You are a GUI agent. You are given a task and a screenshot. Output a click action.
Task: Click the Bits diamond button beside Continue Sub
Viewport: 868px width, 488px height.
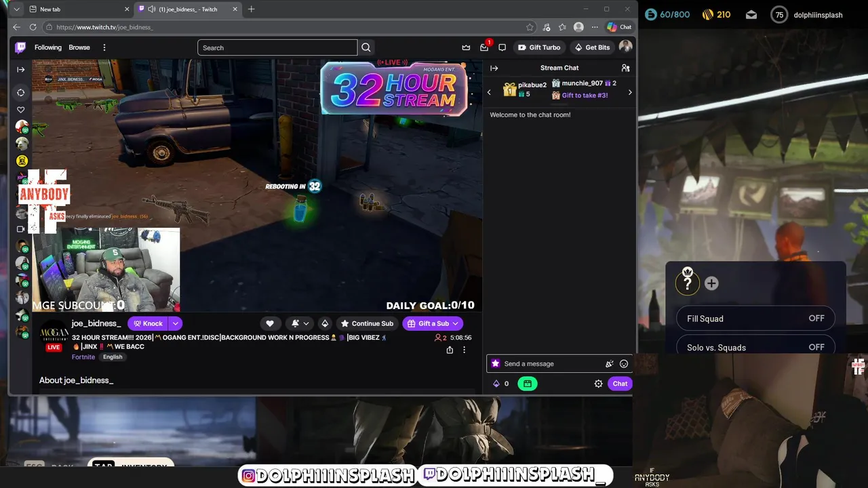coord(325,323)
